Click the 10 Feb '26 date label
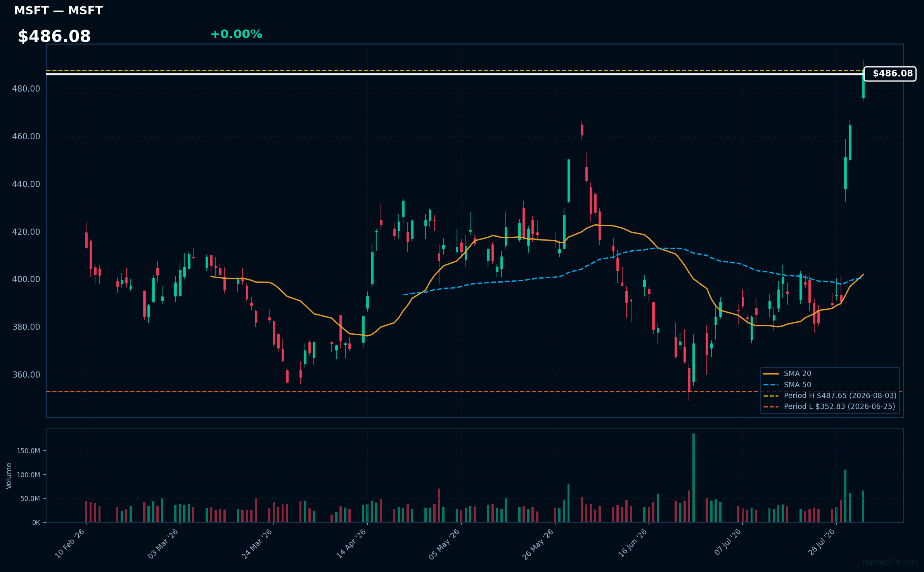This screenshot has height=572, width=924. tap(70, 544)
